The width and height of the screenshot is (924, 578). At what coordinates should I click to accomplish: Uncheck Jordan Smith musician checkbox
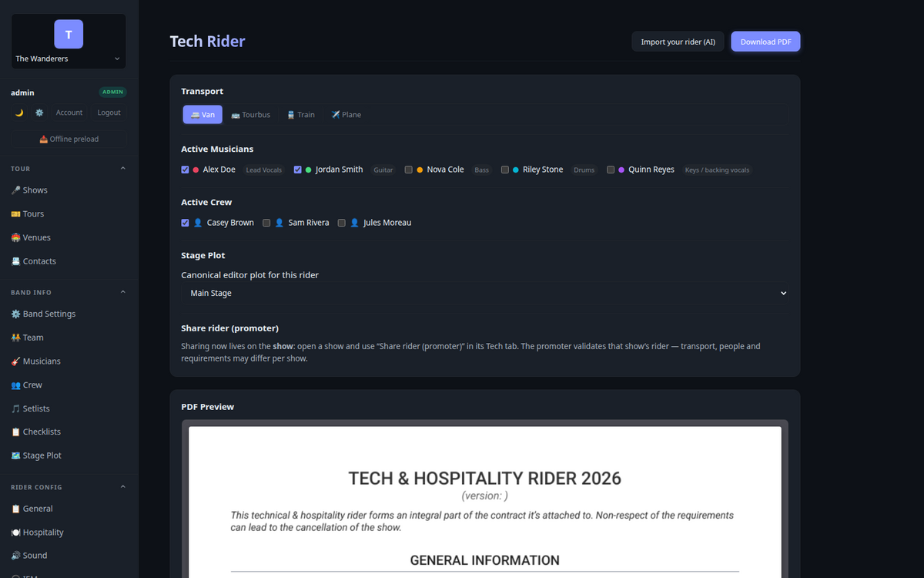[297, 170]
